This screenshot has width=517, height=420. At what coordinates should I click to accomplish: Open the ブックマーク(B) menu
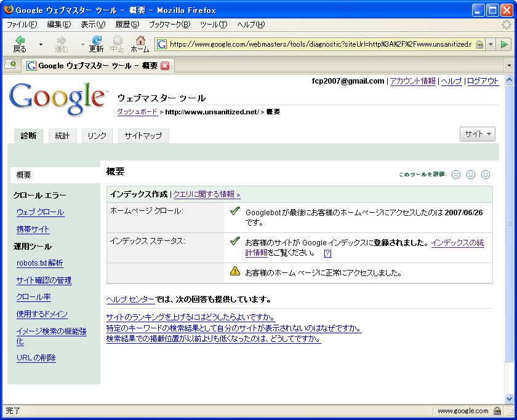pyautogui.click(x=170, y=25)
